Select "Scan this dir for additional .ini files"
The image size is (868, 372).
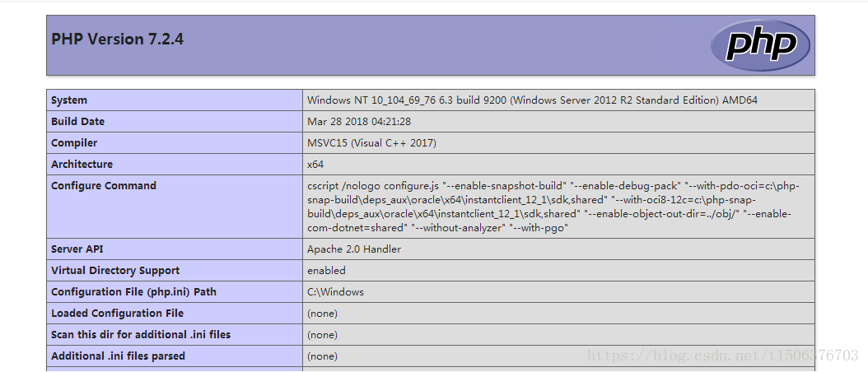(x=141, y=334)
